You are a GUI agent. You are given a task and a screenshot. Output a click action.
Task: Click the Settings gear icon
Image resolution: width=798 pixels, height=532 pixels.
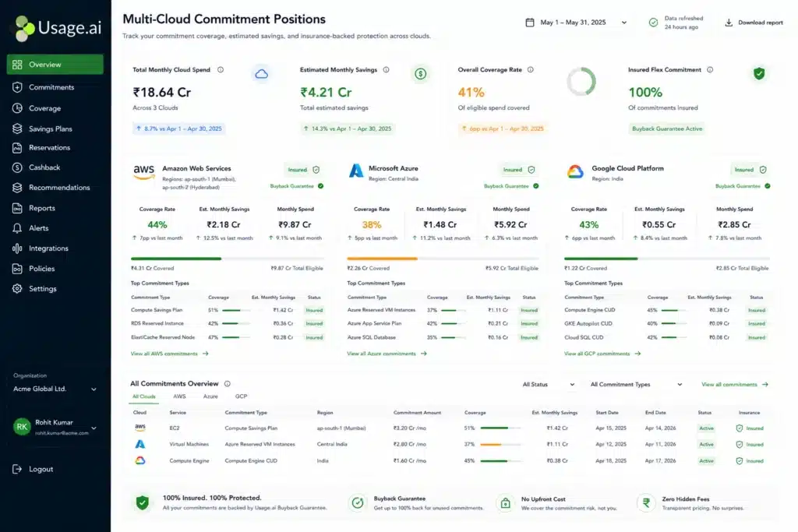click(x=17, y=288)
